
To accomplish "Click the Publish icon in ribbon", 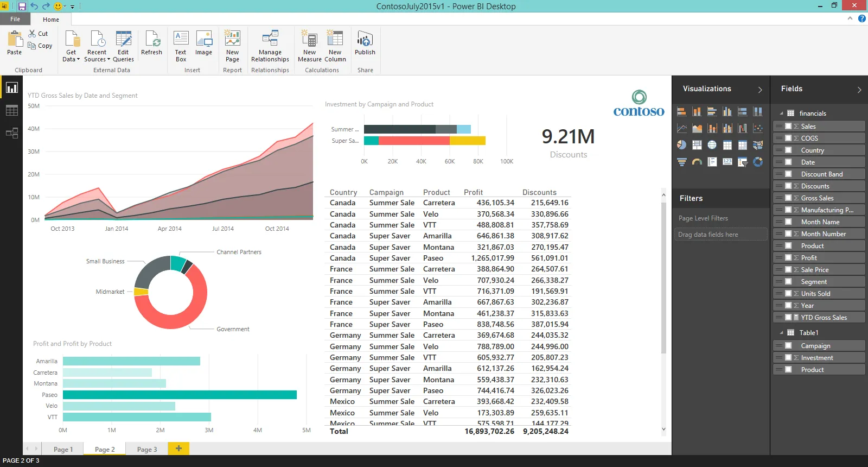I will pos(365,43).
